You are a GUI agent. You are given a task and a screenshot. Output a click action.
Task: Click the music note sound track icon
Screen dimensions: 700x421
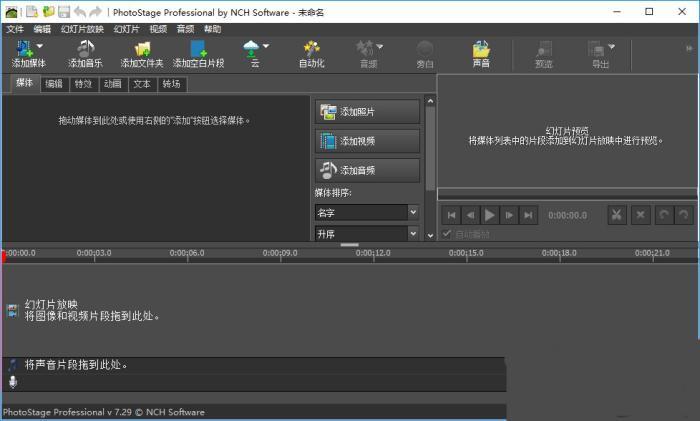tap(12, 365)
